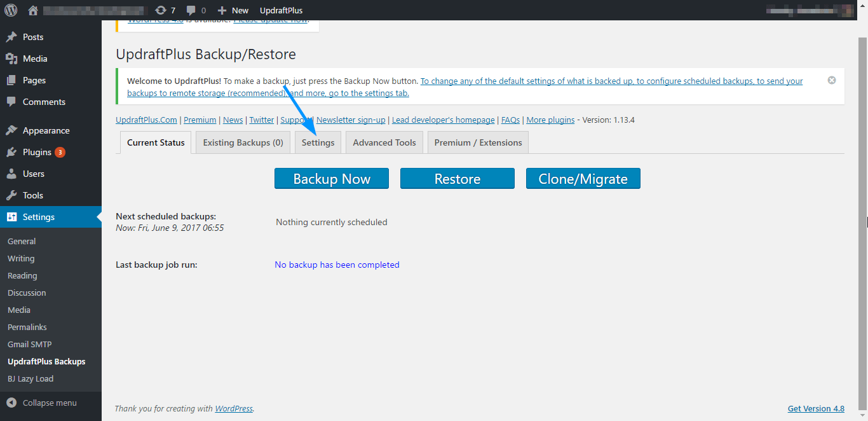Click the Plugins update count badge 3

(x=60, y=152)
